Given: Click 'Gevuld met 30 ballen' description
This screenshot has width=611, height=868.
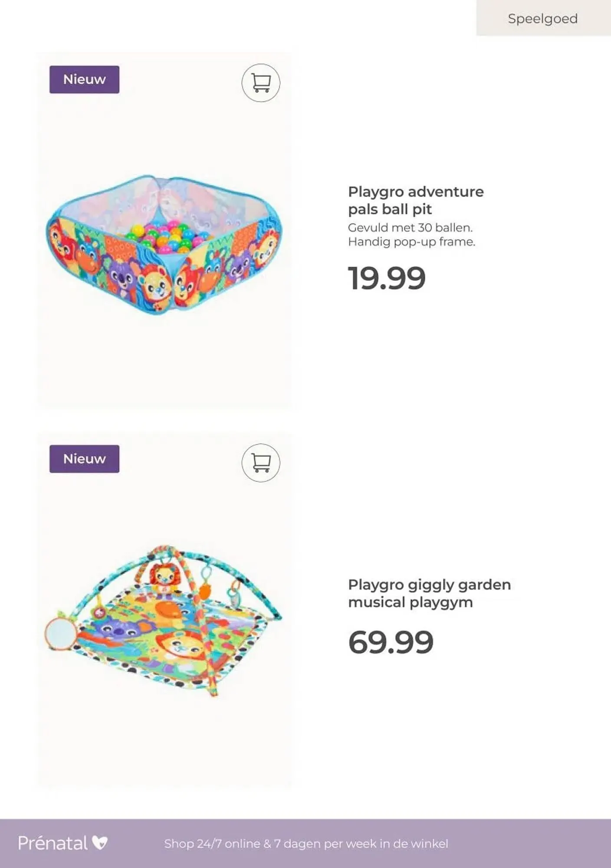Looking at the screenshot, I should tap(410, 227).
